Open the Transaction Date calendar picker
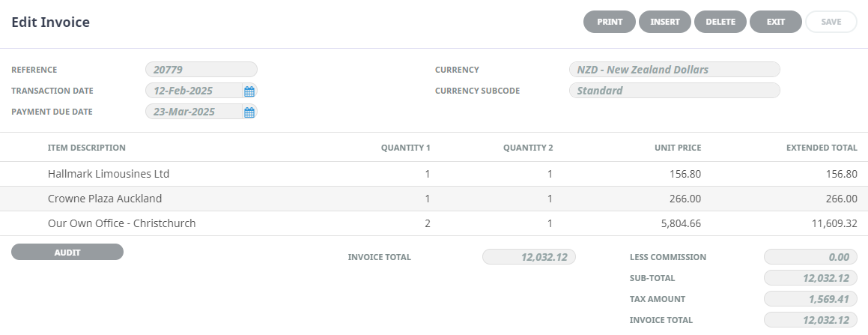This screenshot has height=335, width=868. [x=249, y=91]
